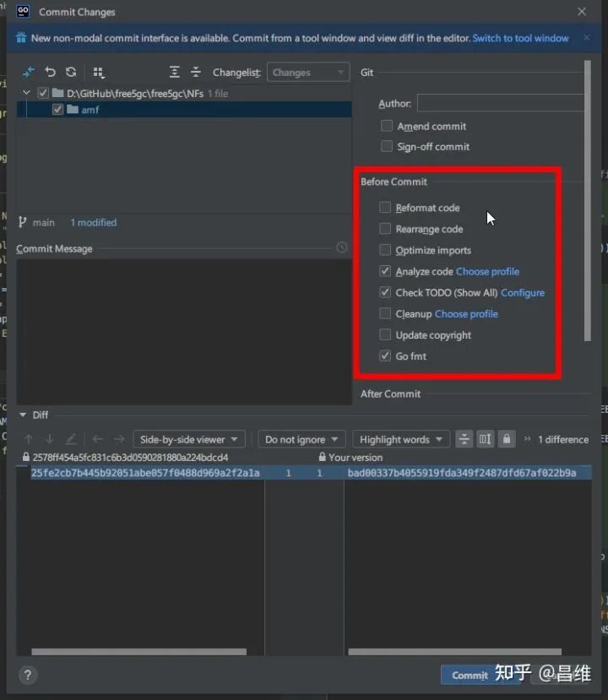Enable Optimize imports checkbox
The image size is (608, 700).
click(385, 250)
